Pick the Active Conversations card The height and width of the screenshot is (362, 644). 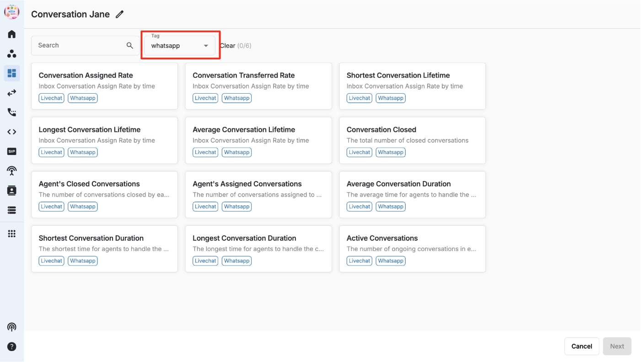tap(412, 249)
